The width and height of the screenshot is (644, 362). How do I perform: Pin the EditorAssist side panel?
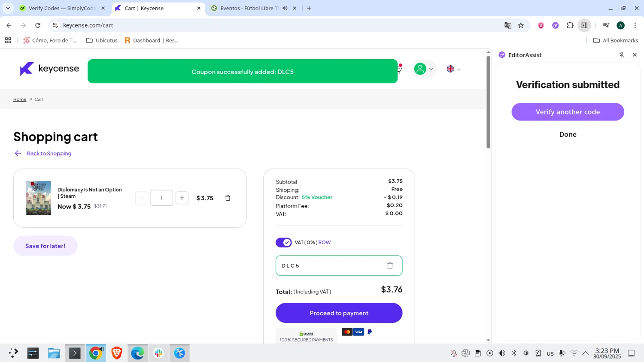(622, 55)
